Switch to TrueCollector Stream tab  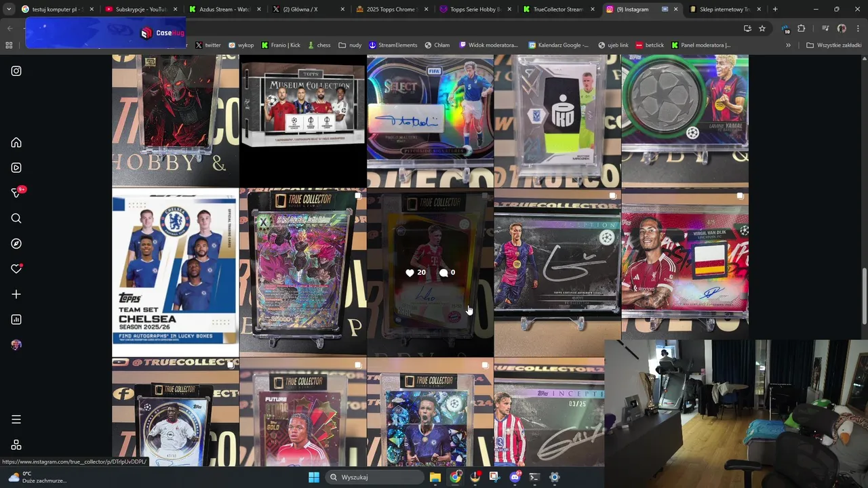[558, 9]
